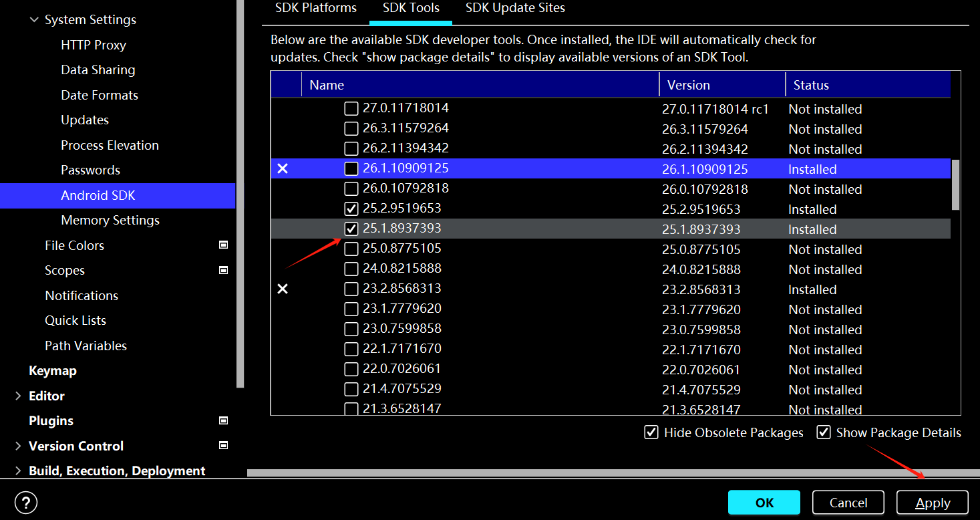Select Installed status in 25.2.9519653 row

click(x=812, y=209)
